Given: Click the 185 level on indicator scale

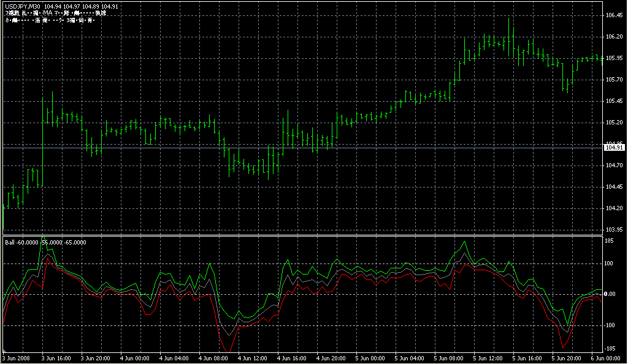Looking at the screenshot, I should coord(610,241).
